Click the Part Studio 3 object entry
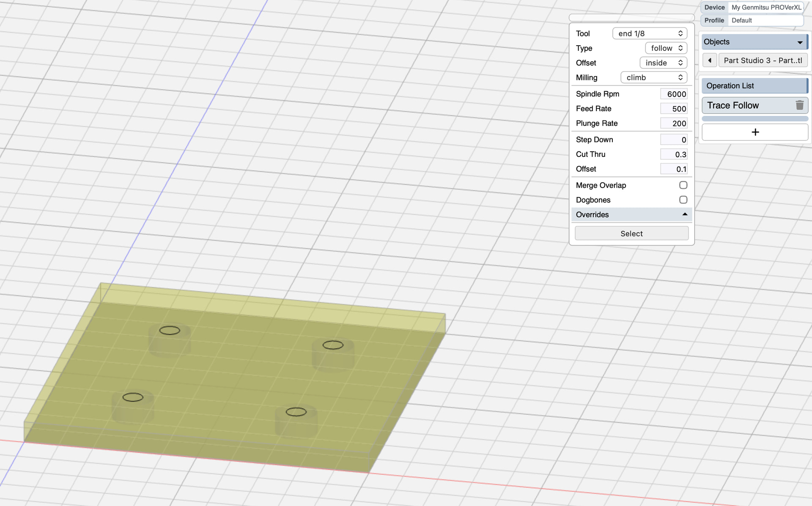This screenshot has height=506, width=812. pyautogui.click(x=762, y=60)
